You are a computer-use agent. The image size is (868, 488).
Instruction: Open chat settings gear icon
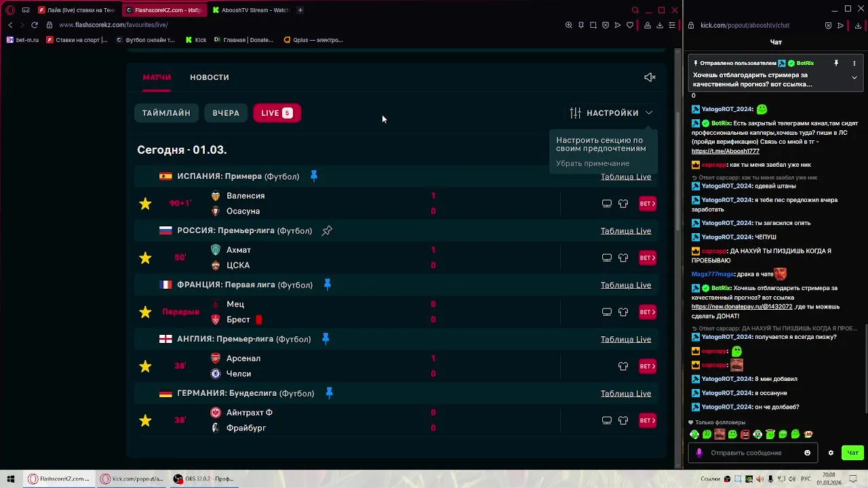pyautogui.click(x=831, y=453)
